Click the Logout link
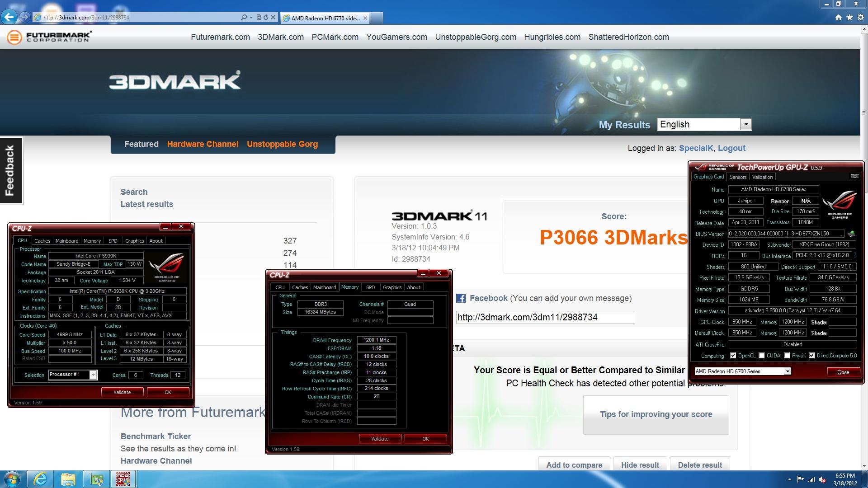 [731, 148]
